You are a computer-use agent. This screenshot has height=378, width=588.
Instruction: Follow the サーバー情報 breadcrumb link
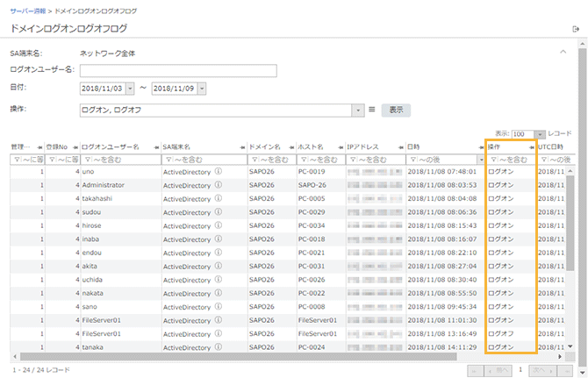pyautogui.click(x=29, y=7)
